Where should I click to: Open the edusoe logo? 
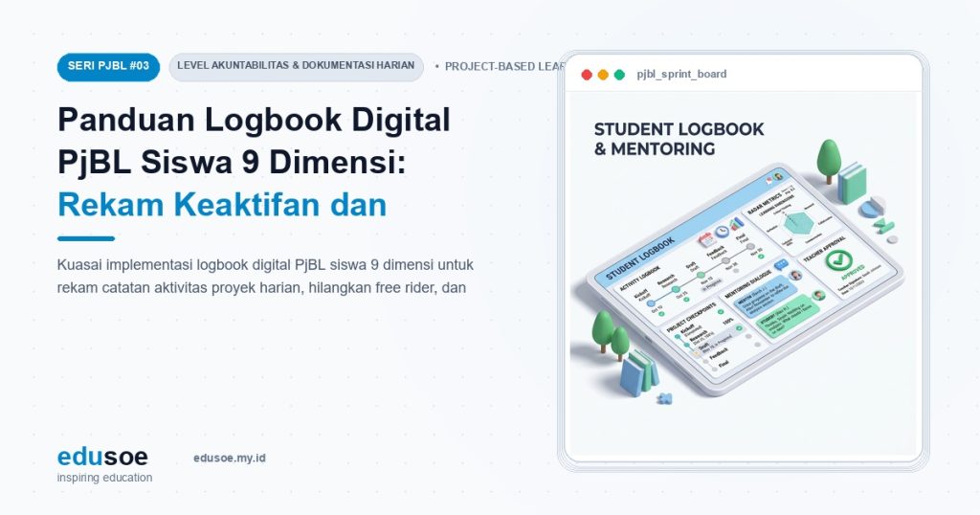(102, 457)
